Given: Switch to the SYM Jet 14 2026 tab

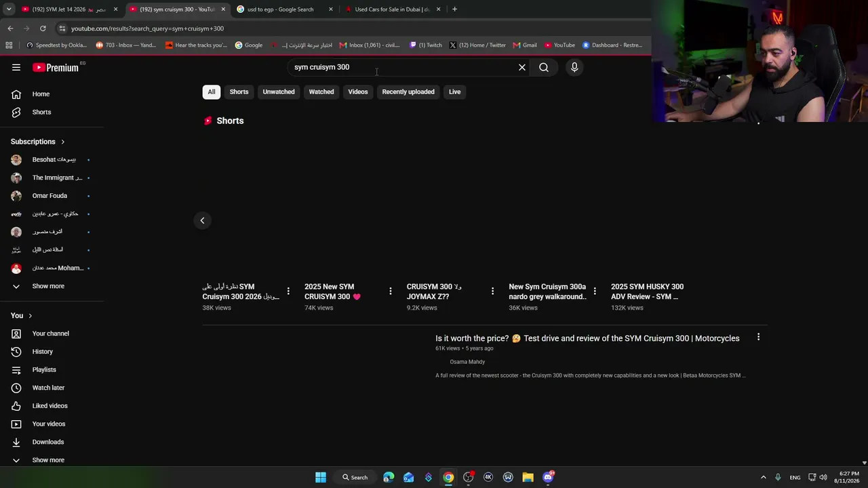Looking at the screenshot, I should 68,9.
